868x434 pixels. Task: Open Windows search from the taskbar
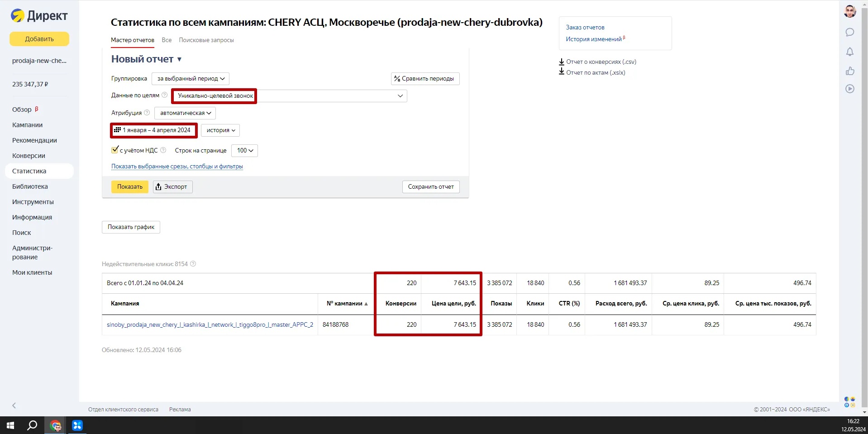32,425
